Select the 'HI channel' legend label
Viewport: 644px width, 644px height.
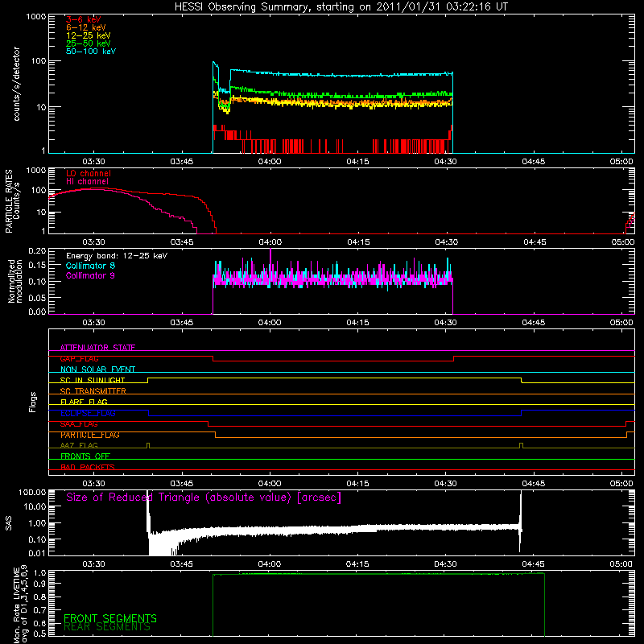(x=88, y=181)
